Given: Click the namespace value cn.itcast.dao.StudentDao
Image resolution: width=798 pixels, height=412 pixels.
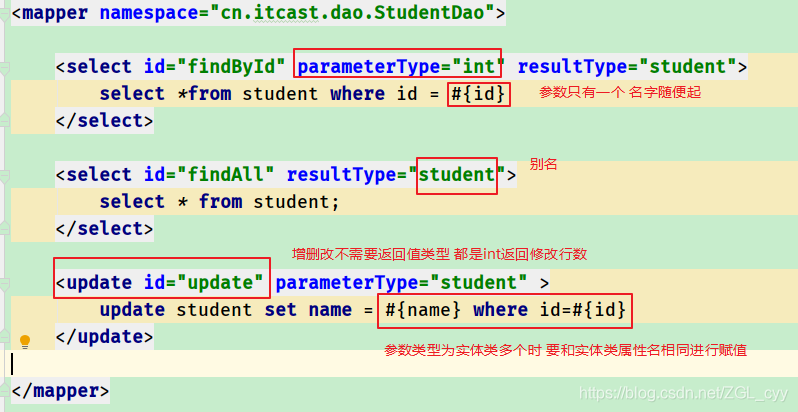Looking at the screenshot, I should (352, 13).
